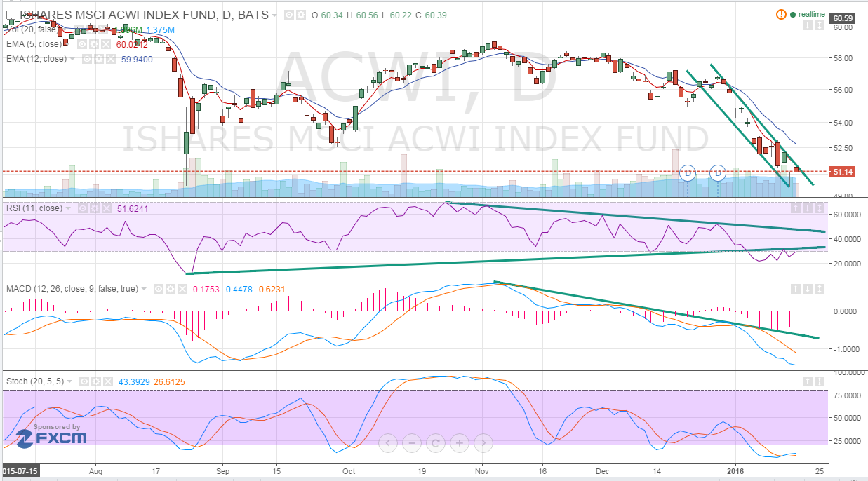Hide the MACD indicator with the eye icon
Image resolution: width=868 pixels, height=481 pixels.
pos(159,289)
